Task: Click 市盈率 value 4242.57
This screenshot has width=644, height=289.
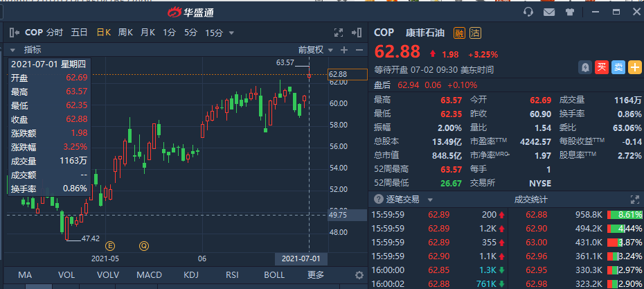Action: [x=535, y=141]
